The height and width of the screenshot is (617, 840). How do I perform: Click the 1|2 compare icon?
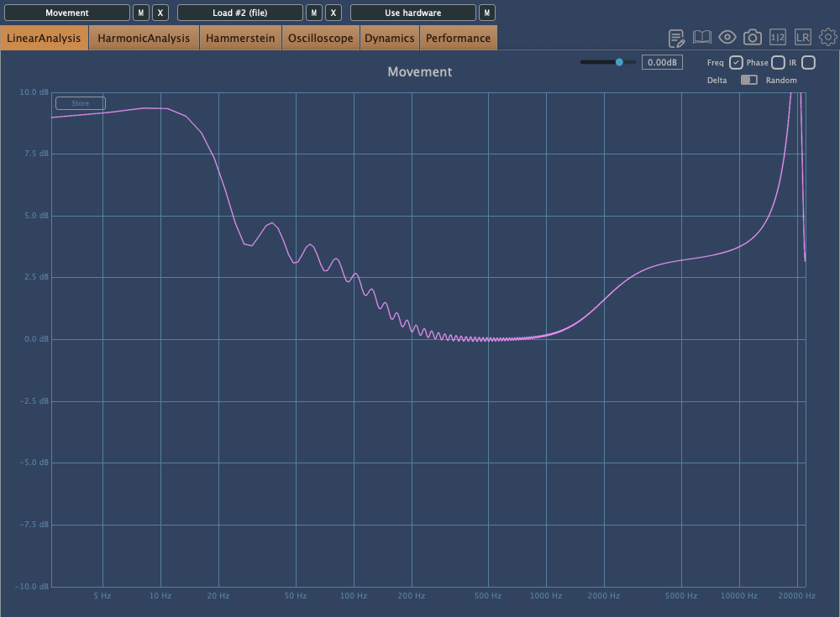[x=778, y=38]
